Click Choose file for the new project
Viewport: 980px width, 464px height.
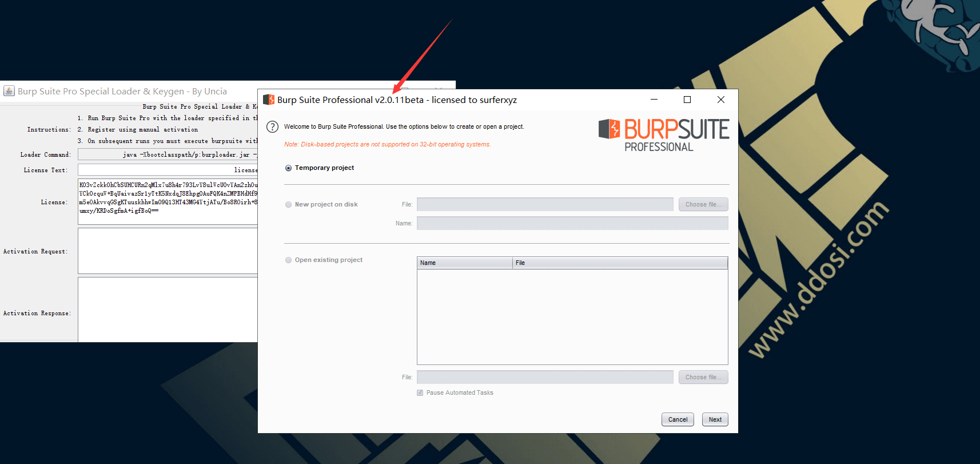point(703,204)
